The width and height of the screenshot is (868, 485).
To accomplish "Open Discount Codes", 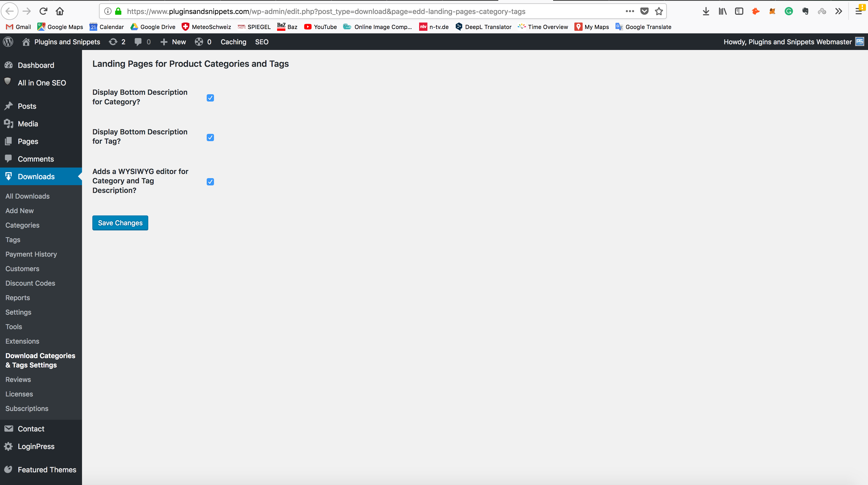I will click(30, 283).
